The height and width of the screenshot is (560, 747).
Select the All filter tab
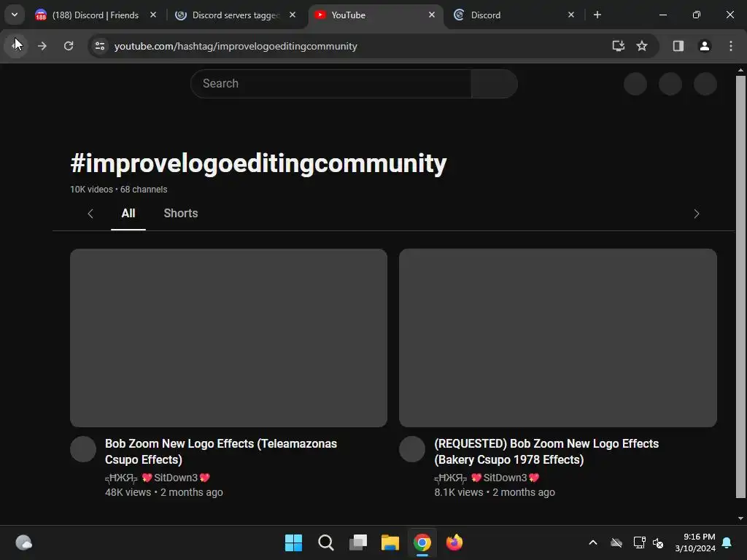coord(128,214)
